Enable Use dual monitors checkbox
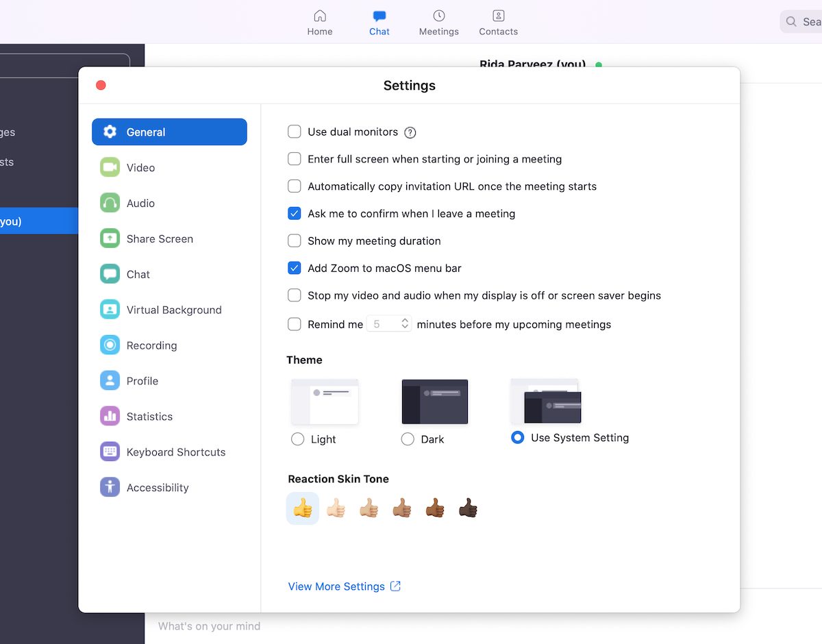 [295, 132]
